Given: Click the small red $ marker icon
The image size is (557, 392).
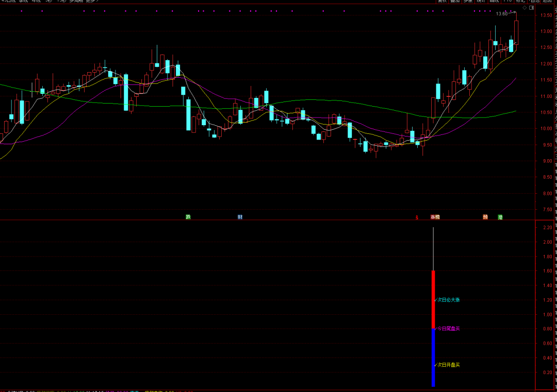Looking at the screenshot, I should point(417,217).
